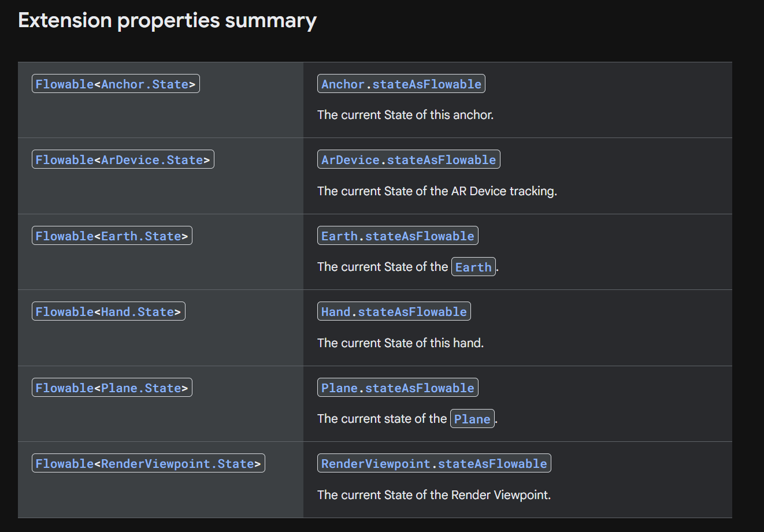Open the RenderViewpoint.State type link
764x532 pixels.
click(177, 464)
